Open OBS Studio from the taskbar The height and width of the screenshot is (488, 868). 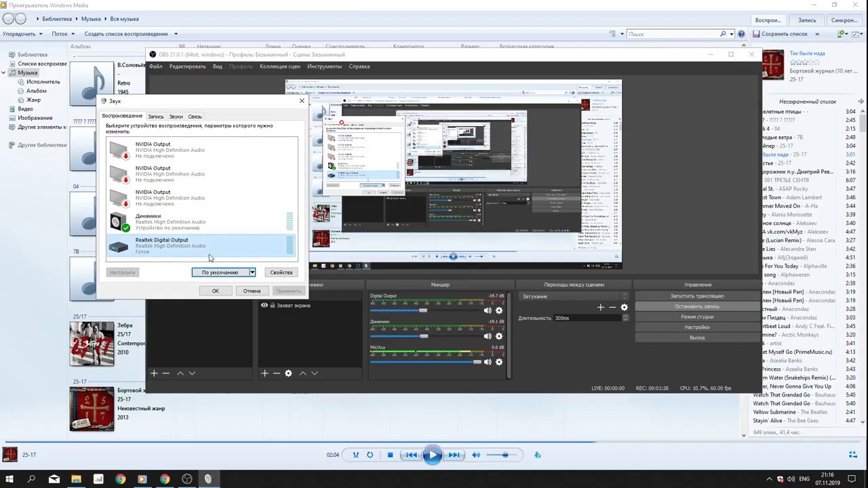(x=187, y=479)
